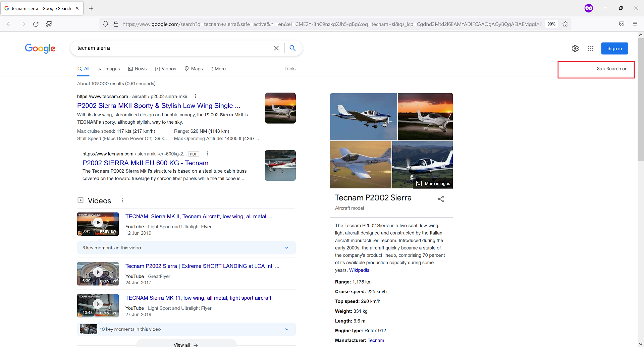Click the blue magnifier search icon
644x347 pixels.
(x=292, y=48)
